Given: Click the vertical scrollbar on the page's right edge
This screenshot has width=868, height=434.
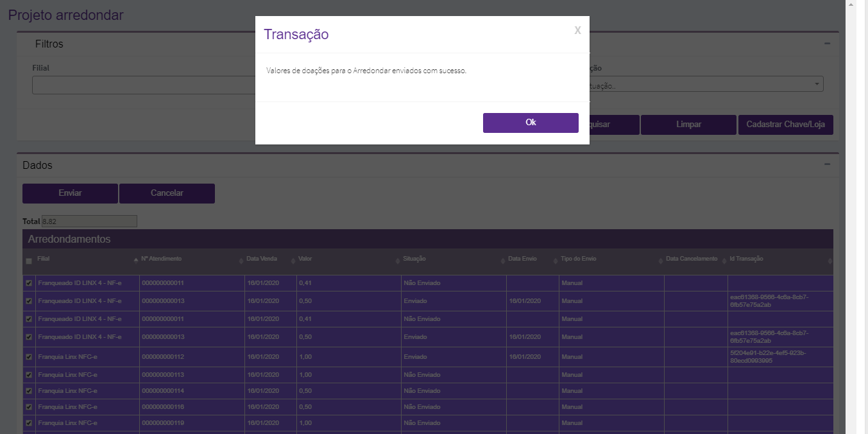Looking at the screenshot, I should click(x=851, y=217).
